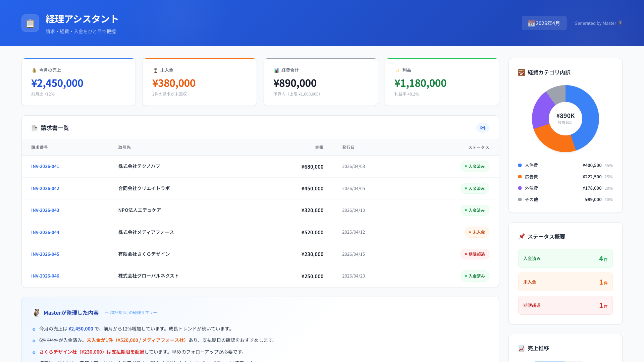
Task: Open invoice INV-2026-045 link
Action: point(45,254)
